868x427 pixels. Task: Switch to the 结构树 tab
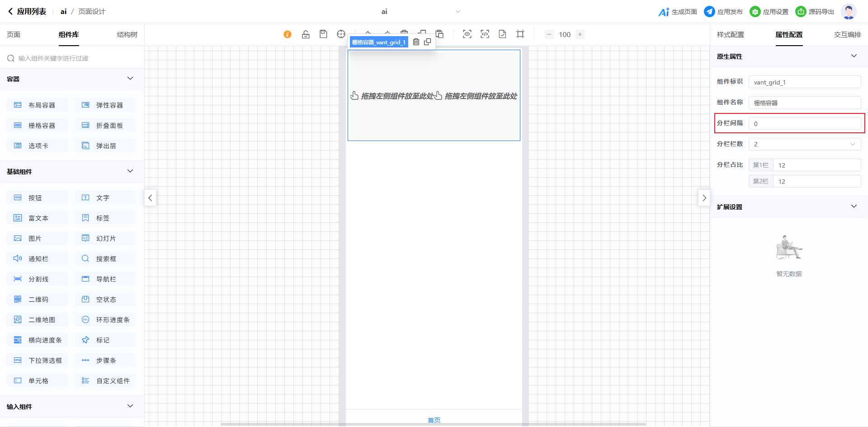point(127,35)
